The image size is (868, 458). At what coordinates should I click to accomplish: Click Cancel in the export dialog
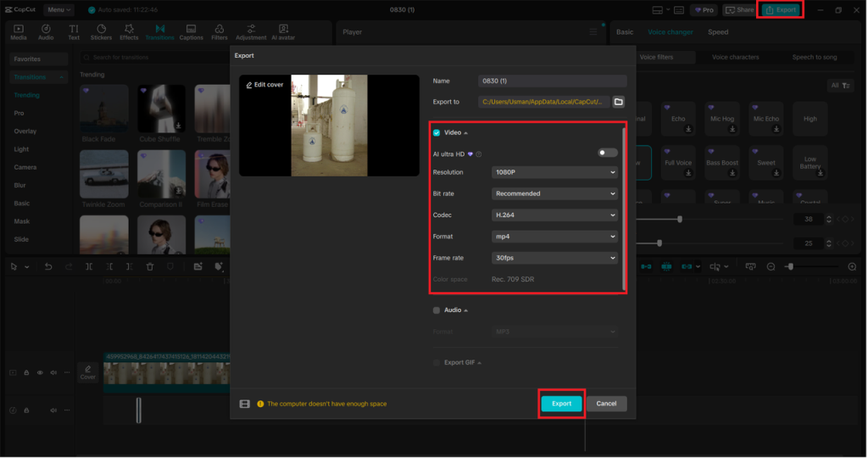click(606, 404)
